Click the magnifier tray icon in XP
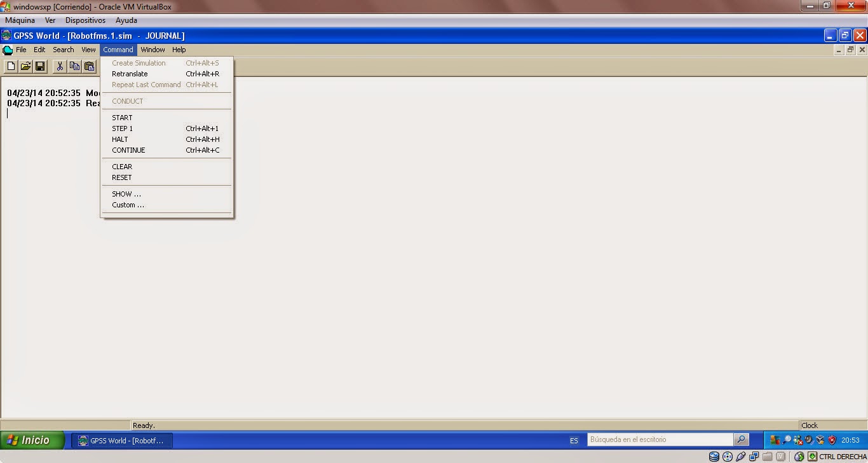 pyautogui.click(x=787, y=440)
